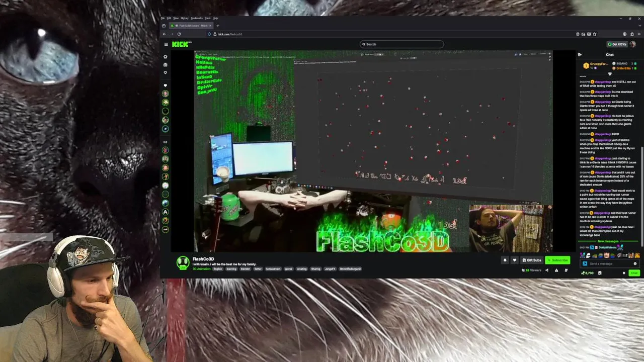
Task: Click the address bar URL kick.com
Action: coord(230,34)
